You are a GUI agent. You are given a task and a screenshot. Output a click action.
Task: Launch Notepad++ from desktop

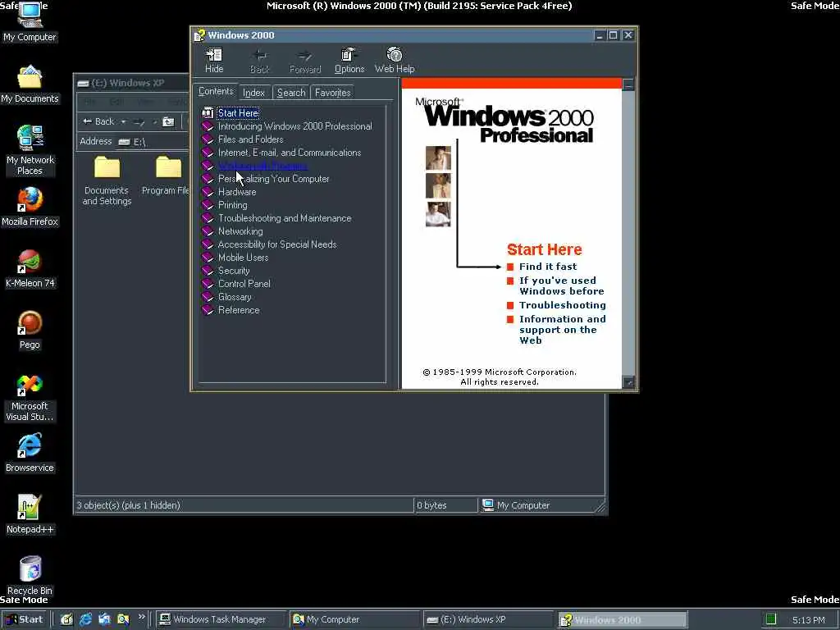[30, 515]
